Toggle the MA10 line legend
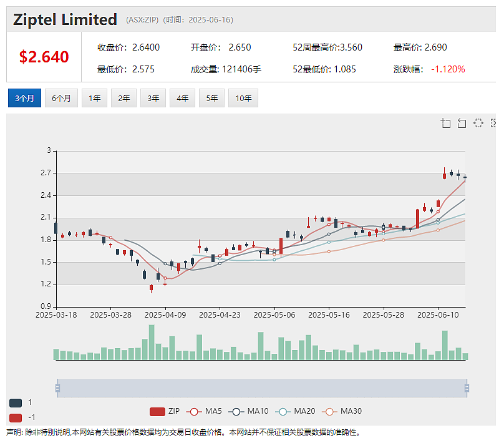This screenshot has width=504, height=448. [x=248, y=411]
